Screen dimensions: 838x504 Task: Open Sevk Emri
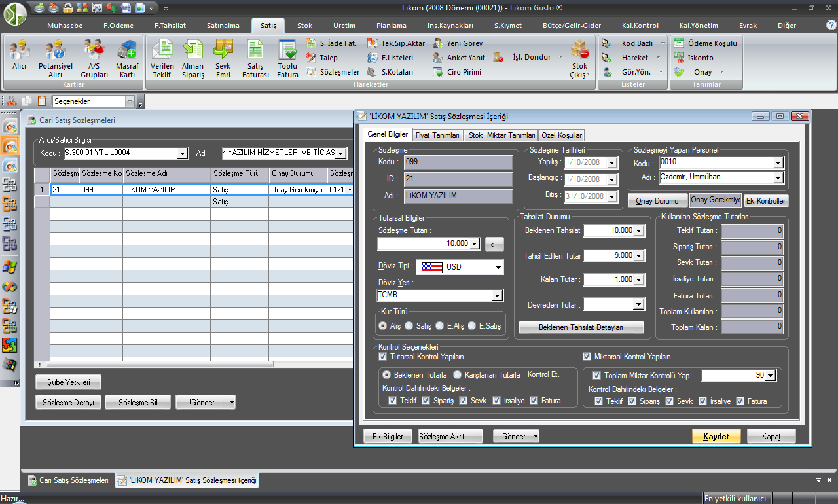tap(223, 58)
